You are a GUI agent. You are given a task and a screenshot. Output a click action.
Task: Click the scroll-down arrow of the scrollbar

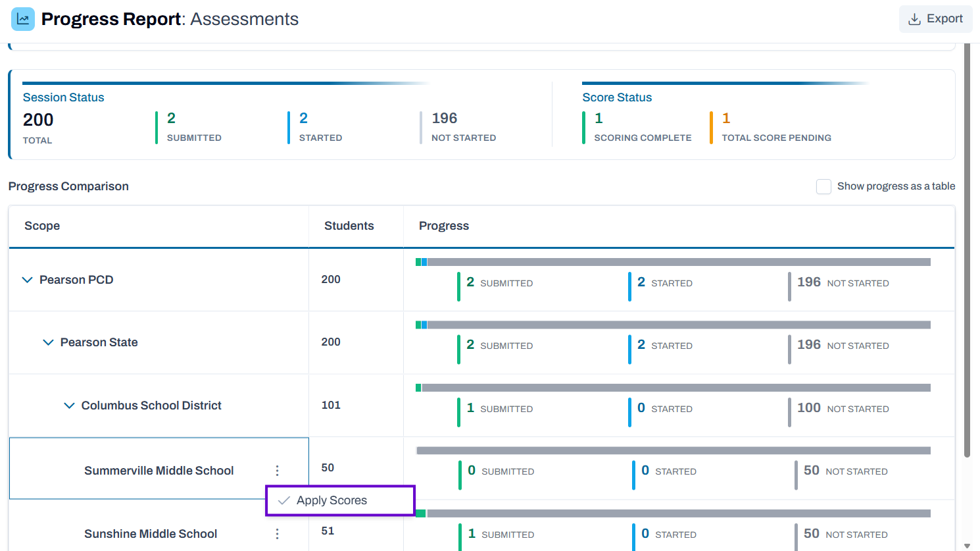[967, 546]
